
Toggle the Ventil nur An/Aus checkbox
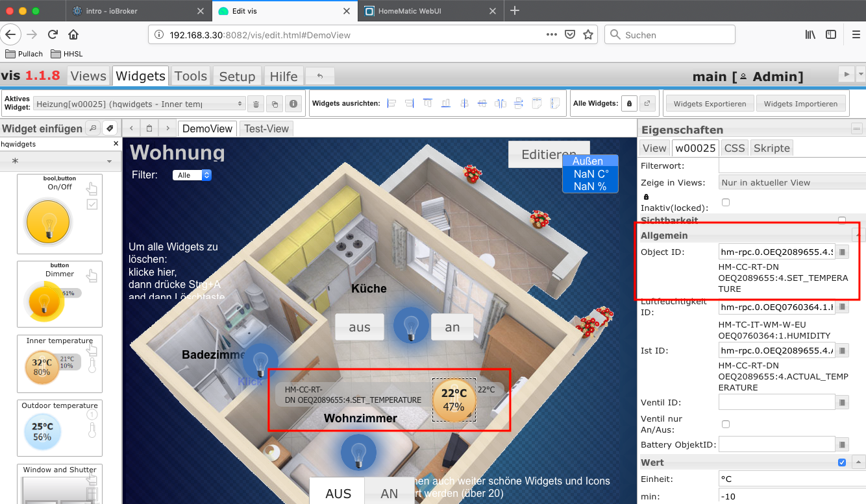point(726,424)
